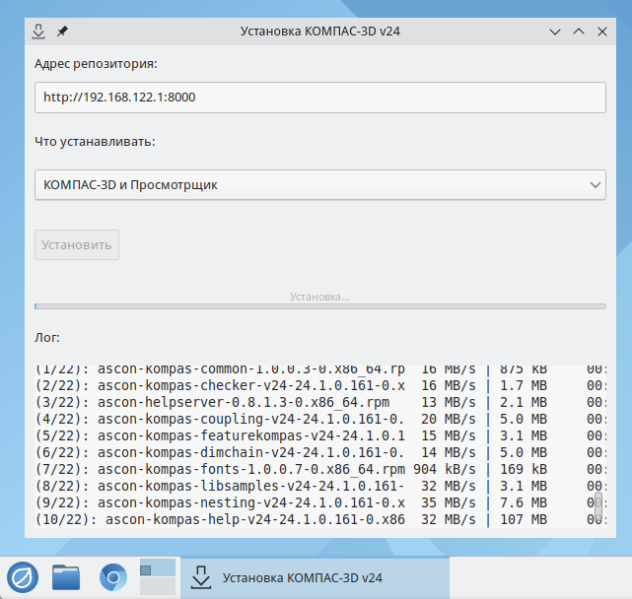
Task: Launch the Chromium browser from the taskbar
Action: click(x=113, y=578)
